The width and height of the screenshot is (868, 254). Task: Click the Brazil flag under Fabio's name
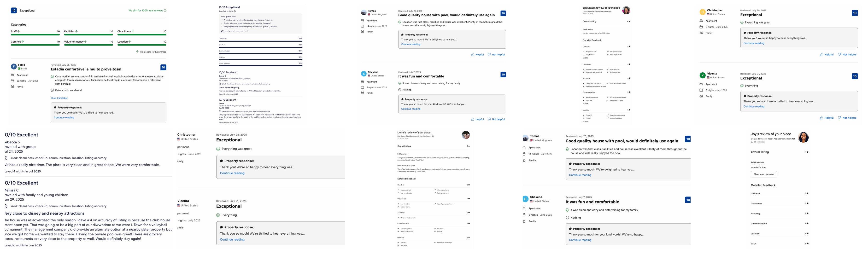click(19, 69)
